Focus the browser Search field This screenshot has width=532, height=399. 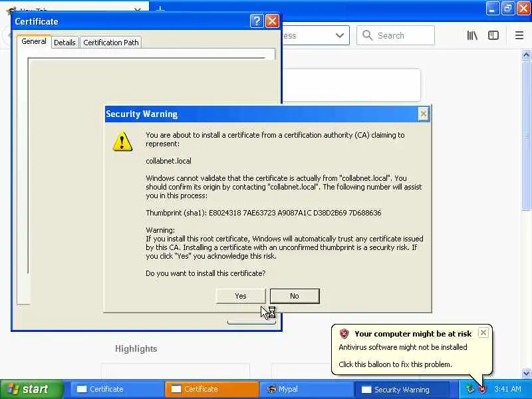tap(396, 35)
